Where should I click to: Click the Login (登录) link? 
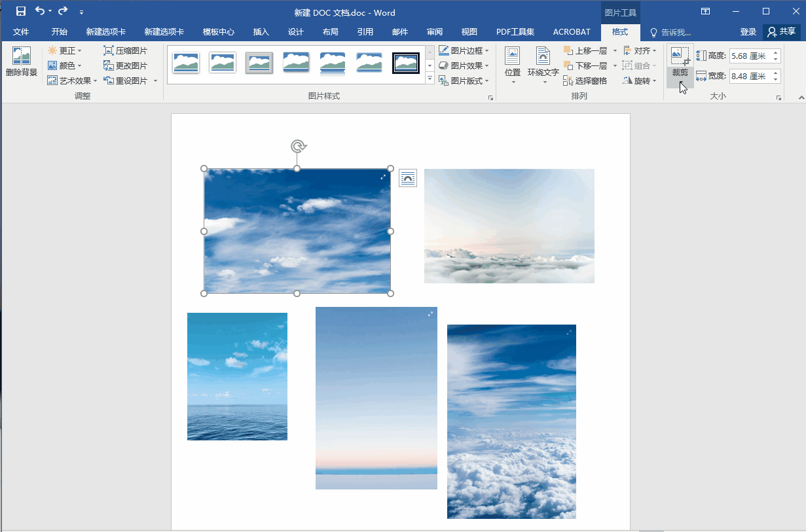coord(748,32)
